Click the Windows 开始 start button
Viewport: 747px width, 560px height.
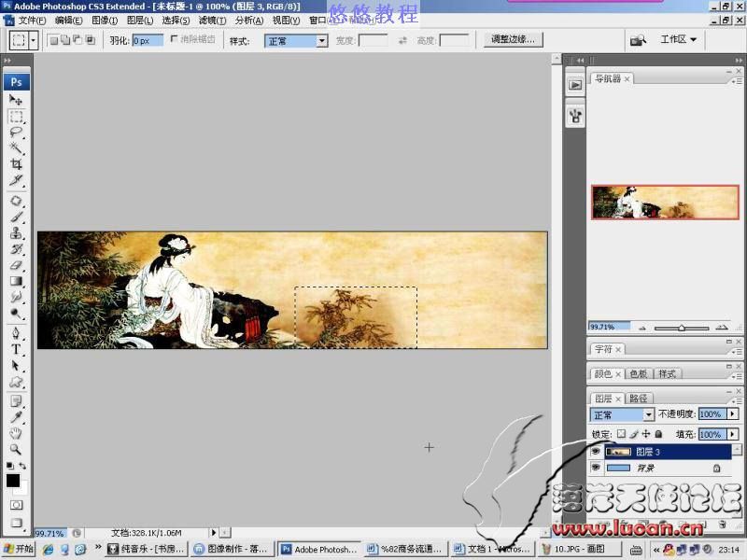pyautogui.click(x=19, y=549)
